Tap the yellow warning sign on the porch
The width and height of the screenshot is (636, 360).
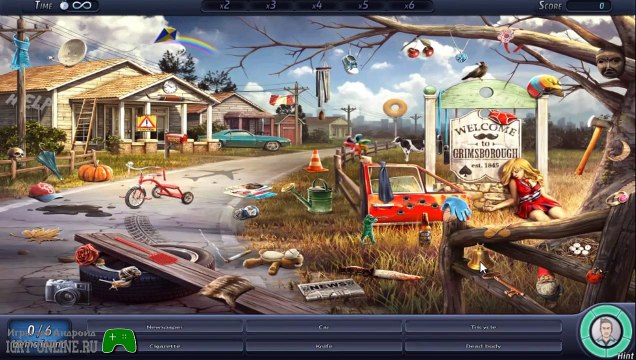[146, 122]
